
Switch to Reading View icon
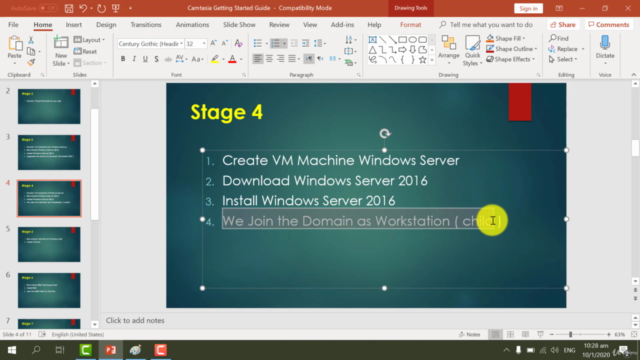point(525,334)
